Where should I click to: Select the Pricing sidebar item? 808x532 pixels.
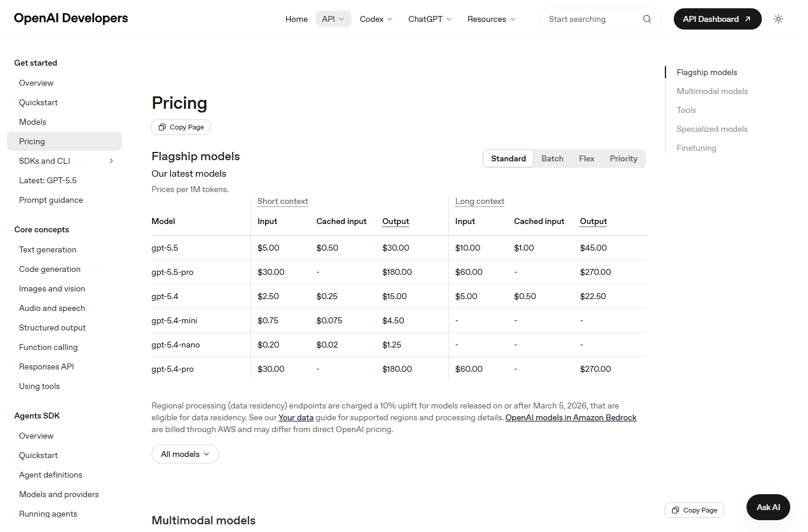[64, 141]
